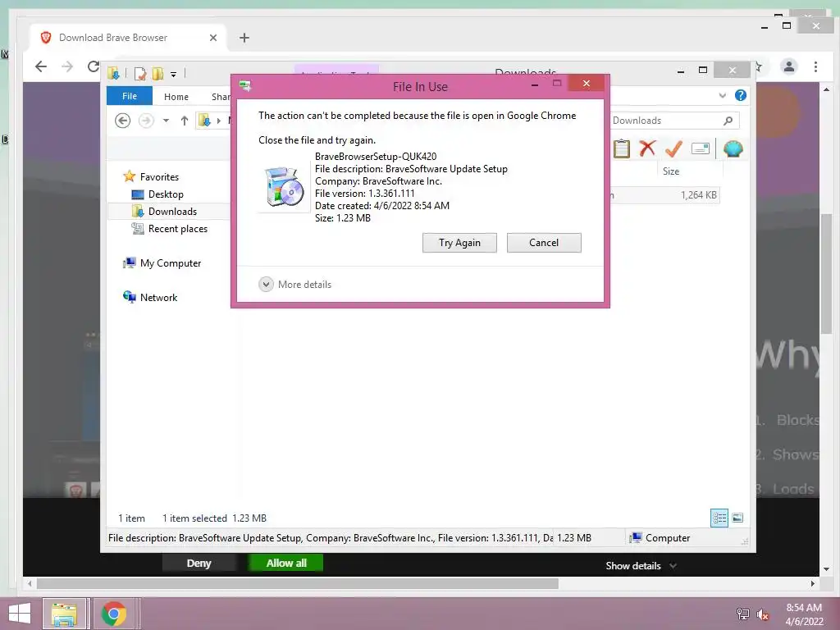The width and height of the screenshot is (840, 630).
Task: Open Windows Start button
Action: point(20,614)
